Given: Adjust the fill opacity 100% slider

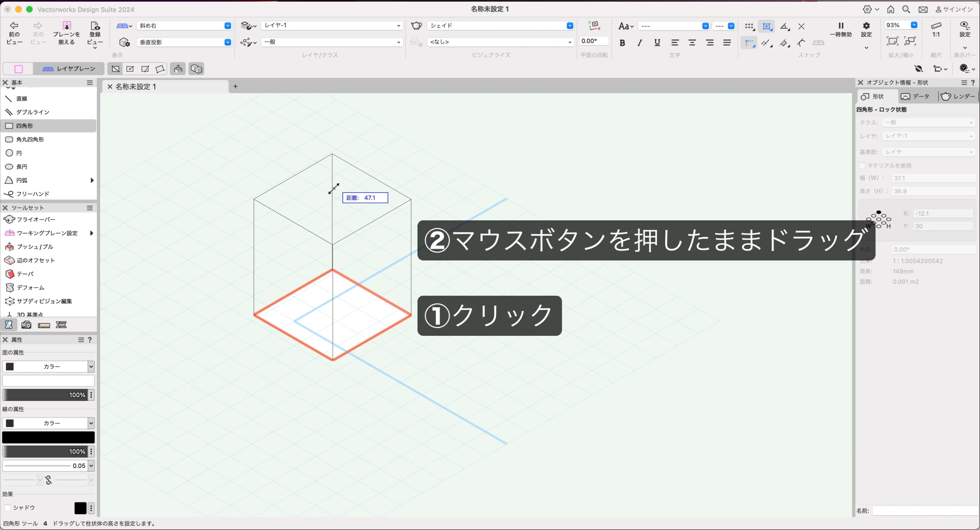Looking at the screenshot, I should pyautogui.click(x=45, y=395).
